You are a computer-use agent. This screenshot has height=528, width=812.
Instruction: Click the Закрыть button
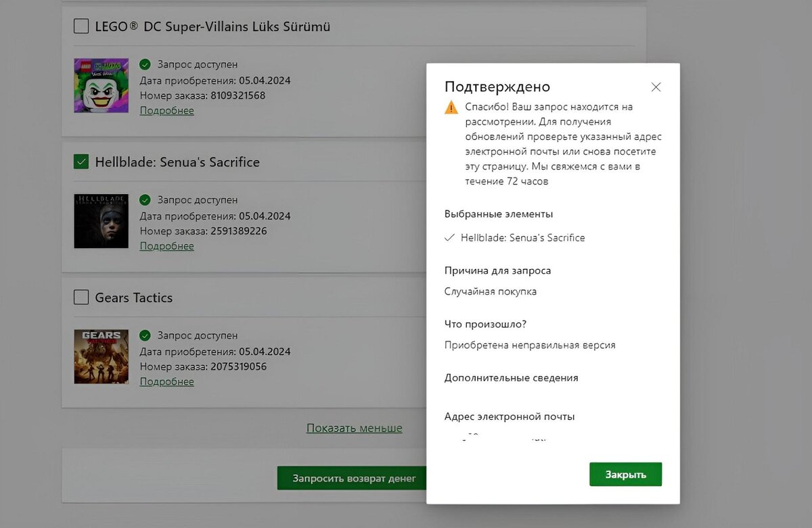coord(625,475)
